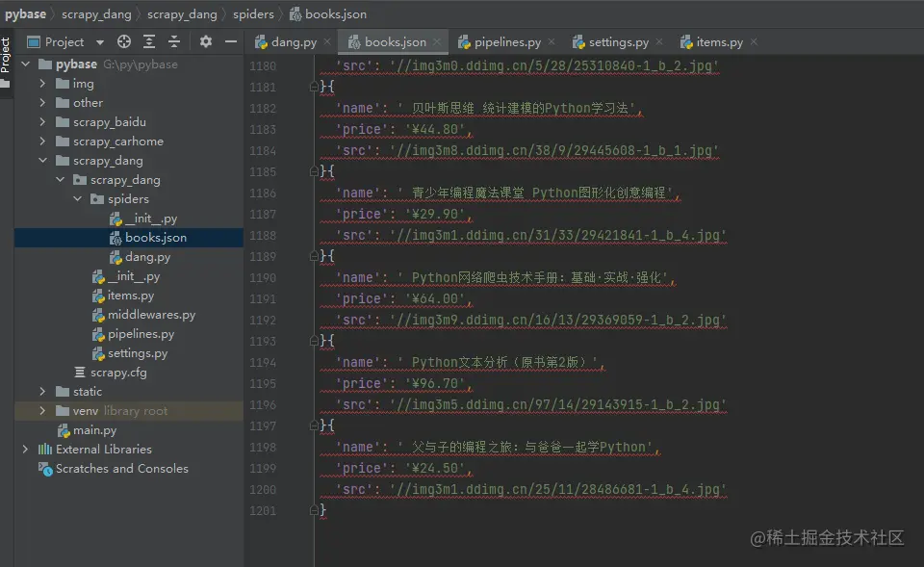
Task: Collapse the inner scrapy_dang package
Action: (x=60, y=180)
